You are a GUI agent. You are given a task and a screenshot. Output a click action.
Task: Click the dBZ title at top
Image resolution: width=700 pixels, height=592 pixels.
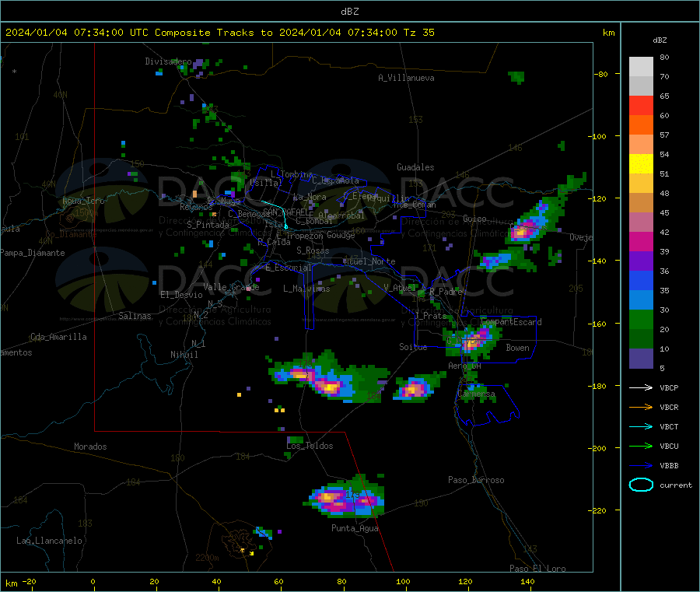click(x=349, y=11)
